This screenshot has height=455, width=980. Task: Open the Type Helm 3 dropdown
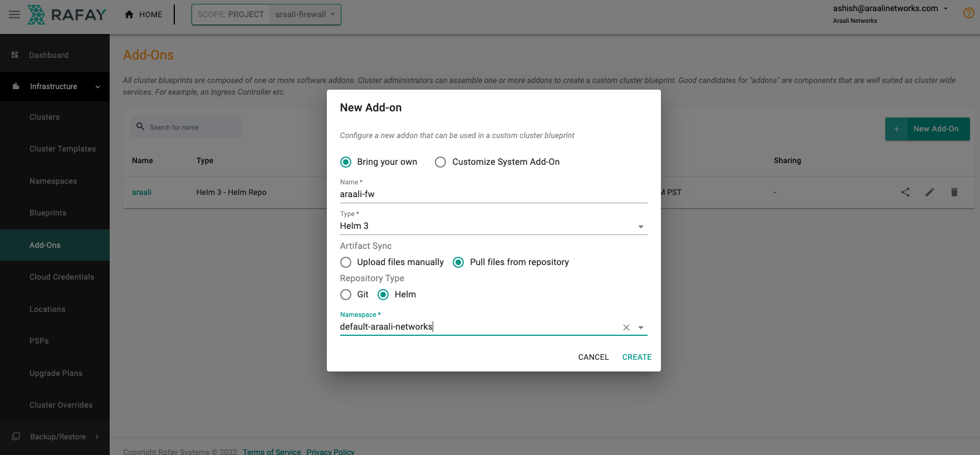pos(493,226)
